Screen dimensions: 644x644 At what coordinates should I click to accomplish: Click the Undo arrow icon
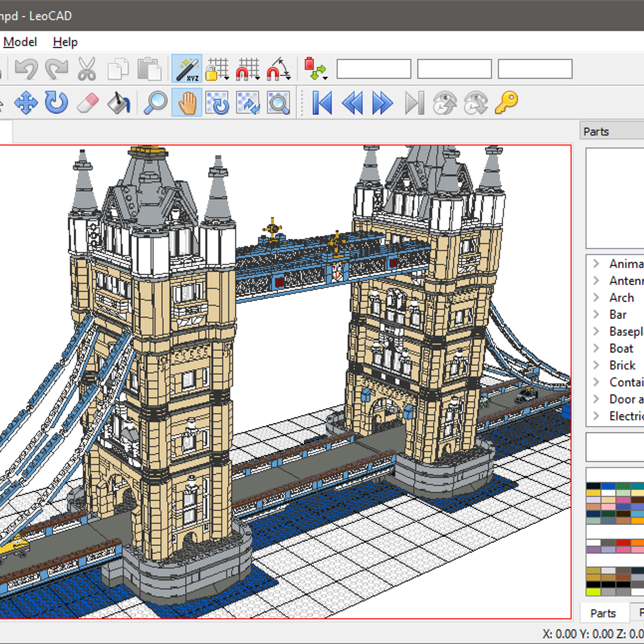point(27,69)
